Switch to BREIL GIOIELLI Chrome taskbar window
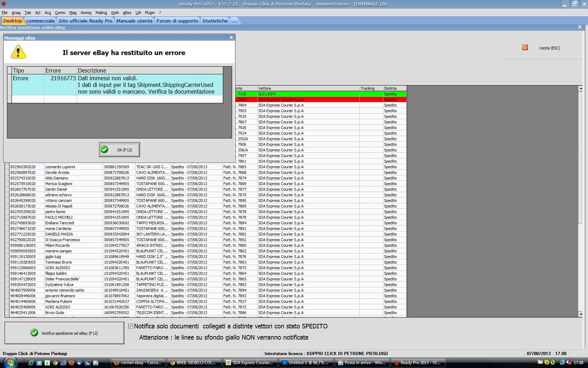 [194, 363]
